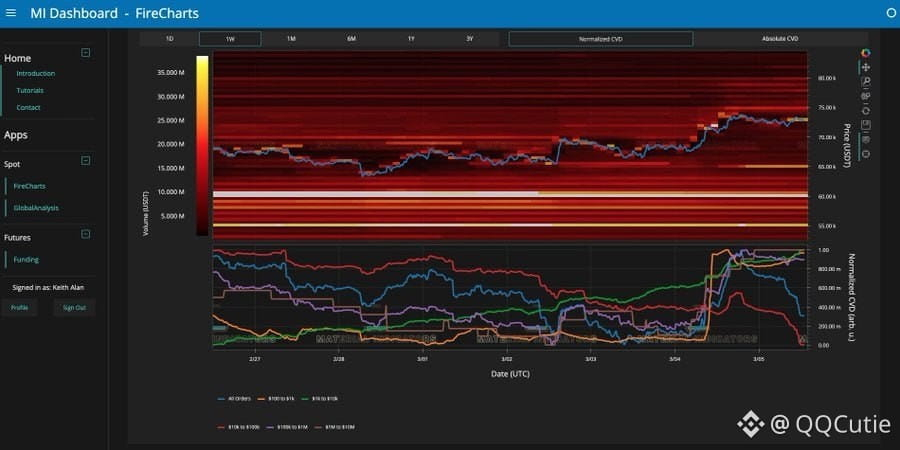900x450 pixels.
Task: Open the Introduction page link
Action: [36, 73]
